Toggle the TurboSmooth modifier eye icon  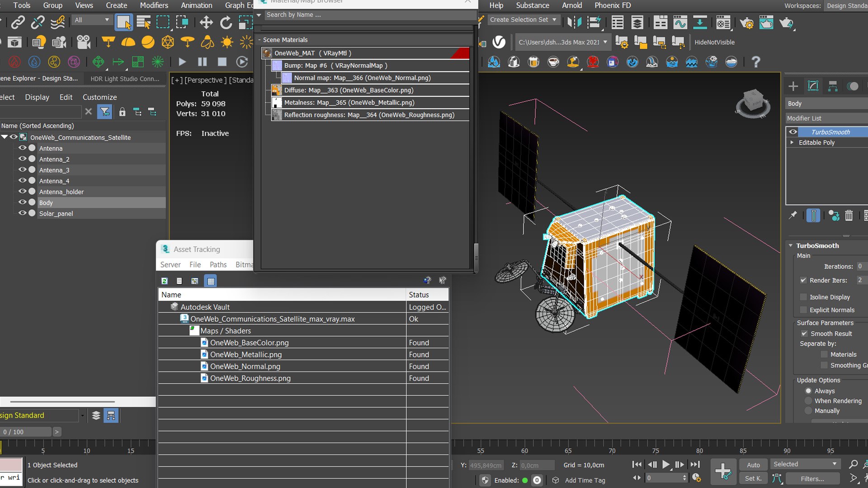(793, 132)
